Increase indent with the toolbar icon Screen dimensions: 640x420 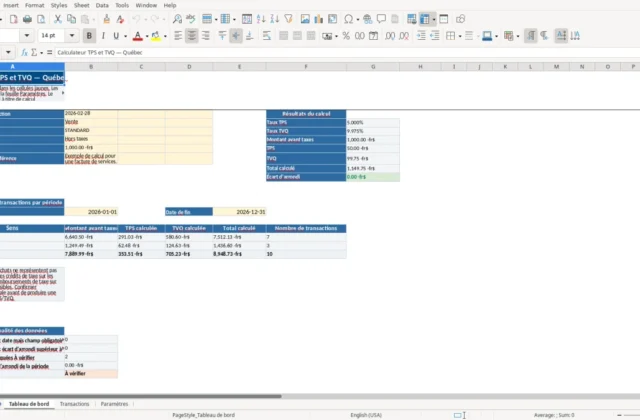tap(421, 36)
